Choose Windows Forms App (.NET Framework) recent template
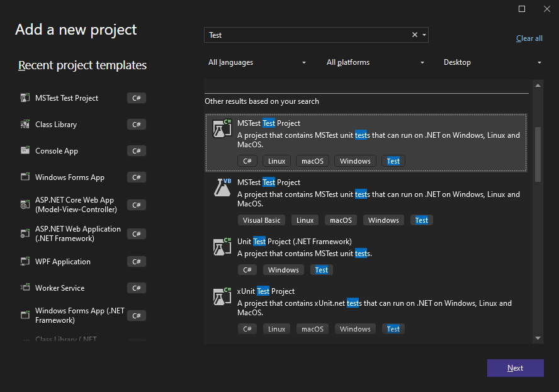 [x=79, y=315]
